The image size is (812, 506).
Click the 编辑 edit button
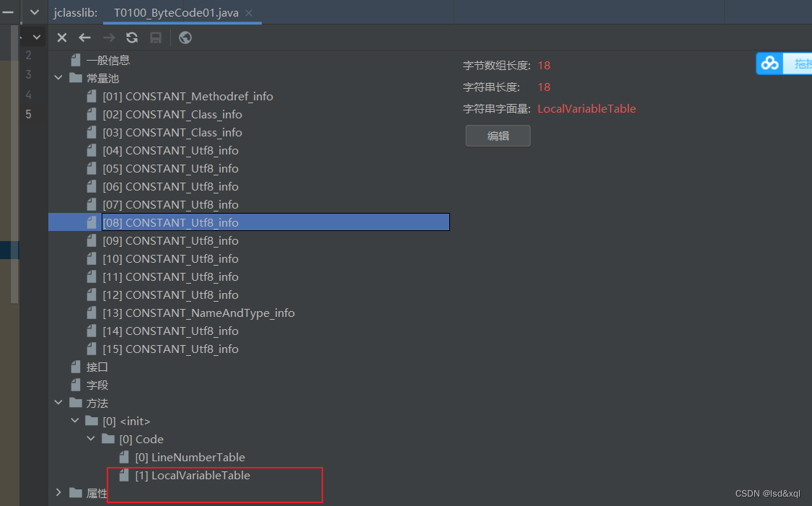[498, 136]
